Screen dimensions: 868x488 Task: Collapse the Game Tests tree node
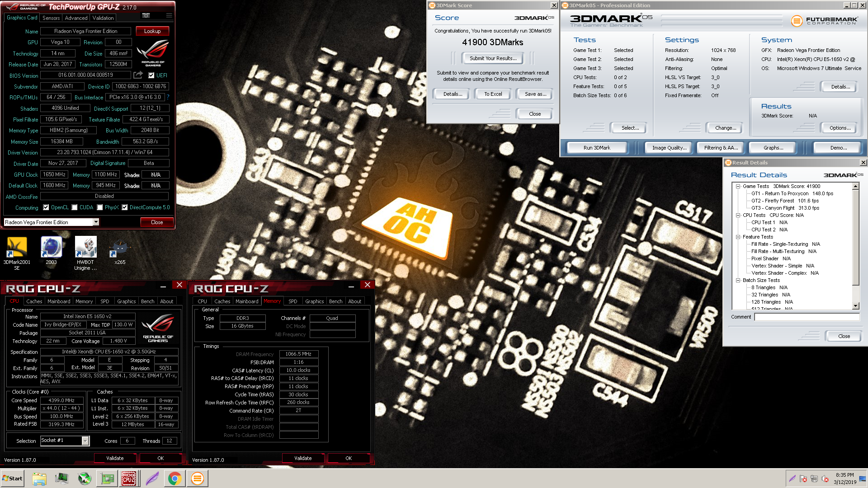738,186
